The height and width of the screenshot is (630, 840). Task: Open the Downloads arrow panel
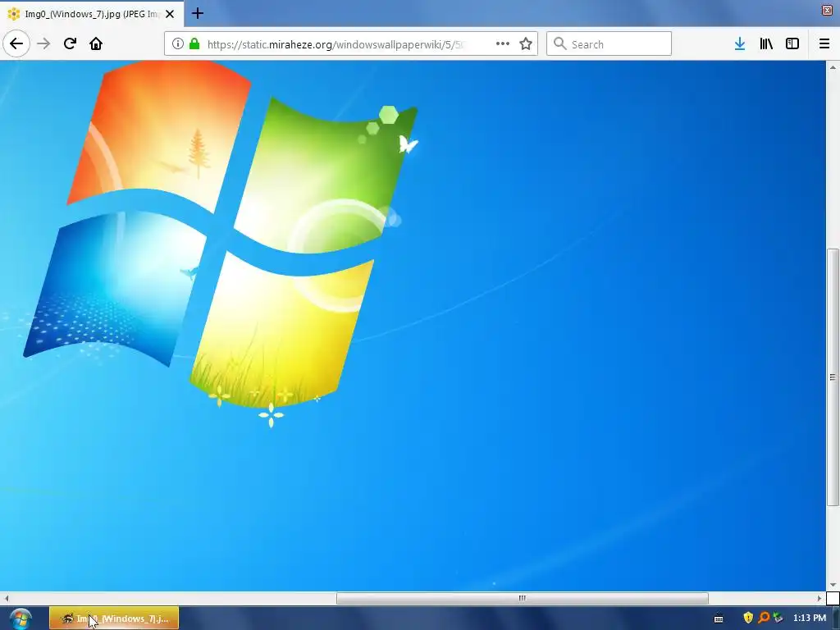pyautogui.click(x=740, y=44)
